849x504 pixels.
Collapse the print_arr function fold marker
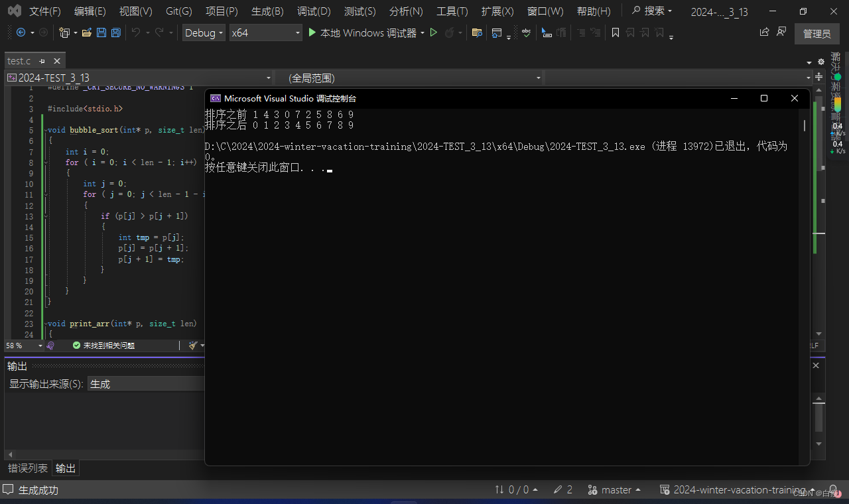click(x=45, y=324)
